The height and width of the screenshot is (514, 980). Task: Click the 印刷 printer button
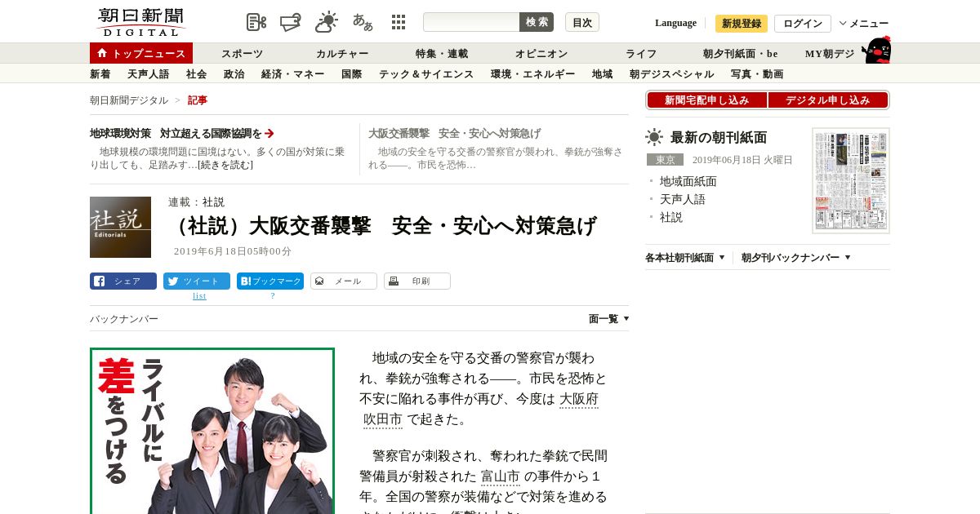(417, 281)
